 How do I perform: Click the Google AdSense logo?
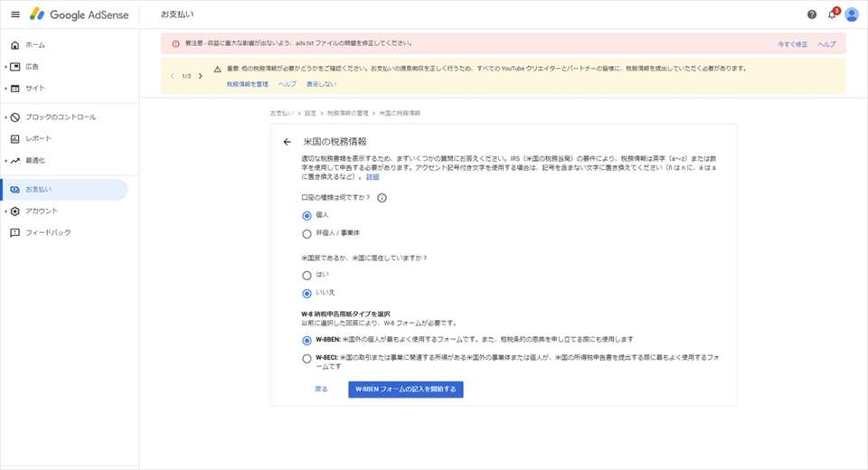[x=80, y=14]
